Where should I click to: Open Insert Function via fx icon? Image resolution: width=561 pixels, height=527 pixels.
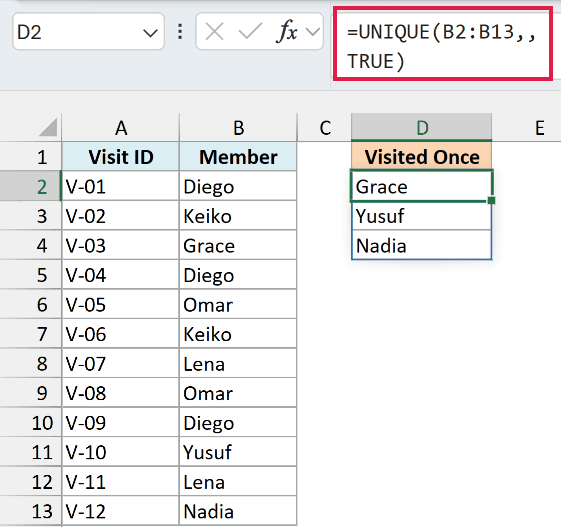click(286, 31)
